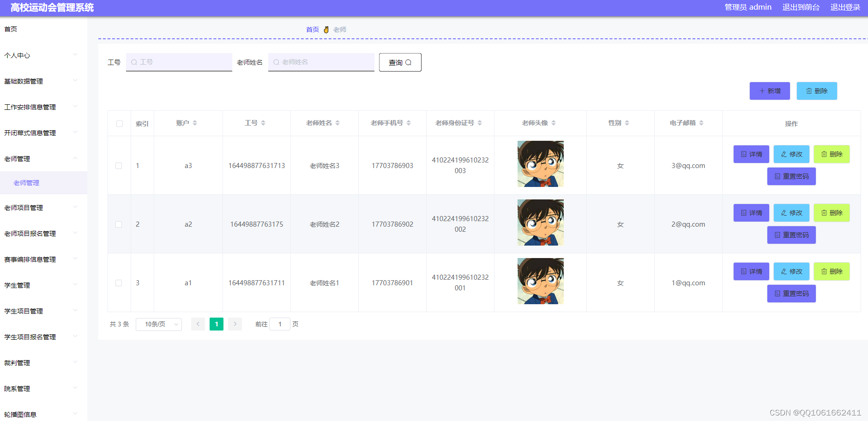Click search icon inside 老师姓名 field

[276, 62]
